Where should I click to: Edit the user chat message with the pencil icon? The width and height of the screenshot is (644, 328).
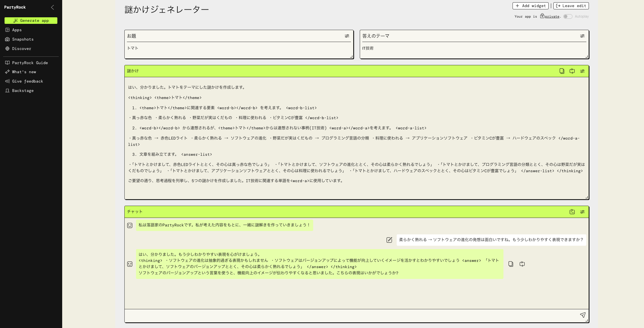[x=389, y=240]
